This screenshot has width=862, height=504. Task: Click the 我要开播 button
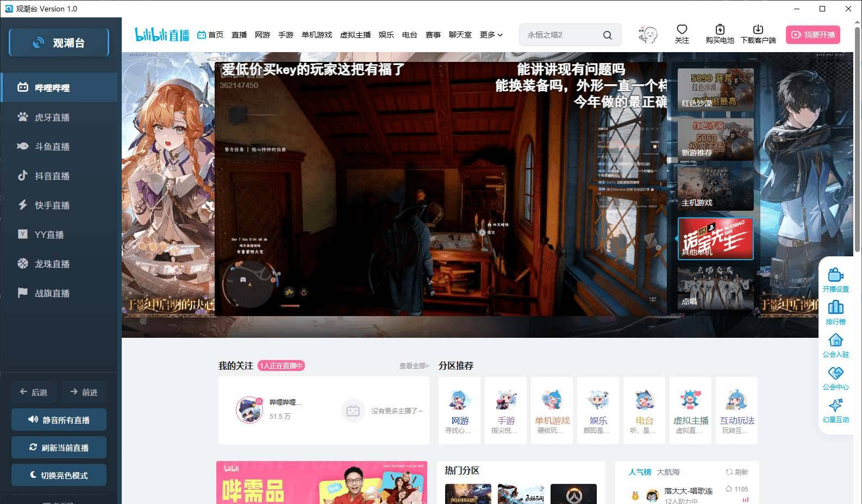coord(813,35)
